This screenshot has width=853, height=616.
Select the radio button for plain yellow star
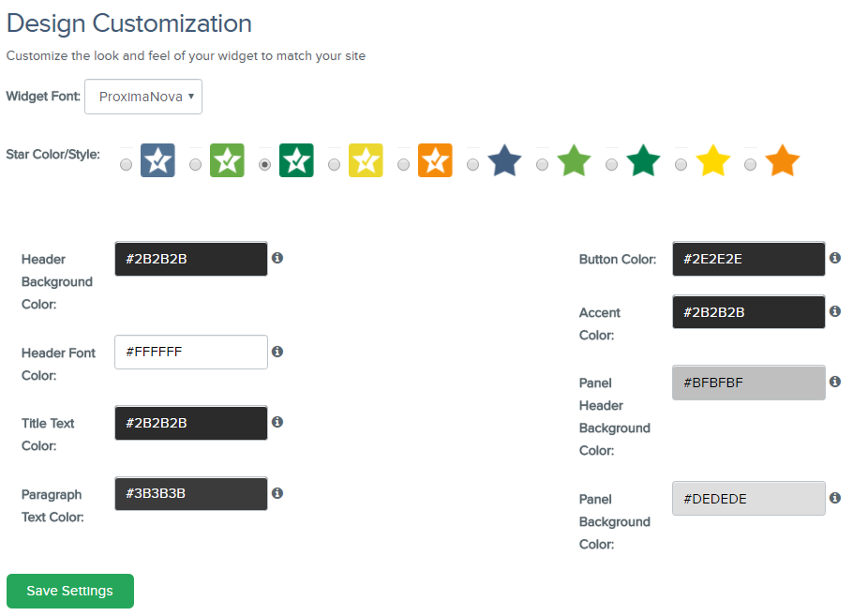tap(681, 165)
